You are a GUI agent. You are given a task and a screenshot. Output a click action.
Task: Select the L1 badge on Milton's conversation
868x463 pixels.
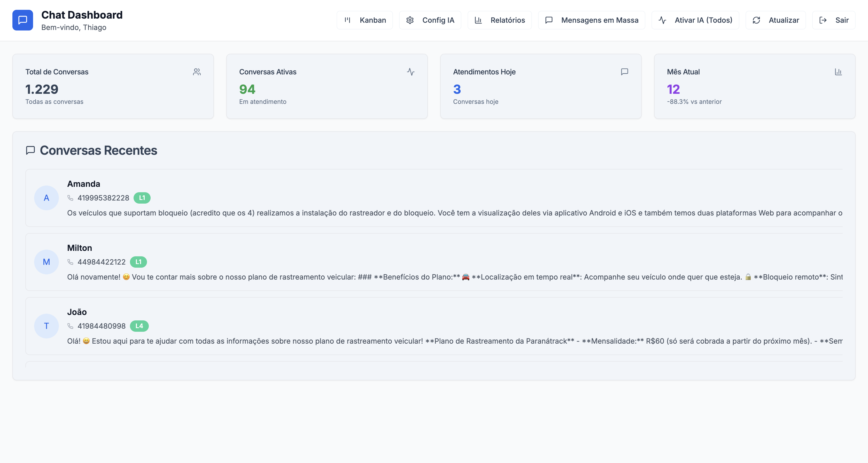(138, 262)
